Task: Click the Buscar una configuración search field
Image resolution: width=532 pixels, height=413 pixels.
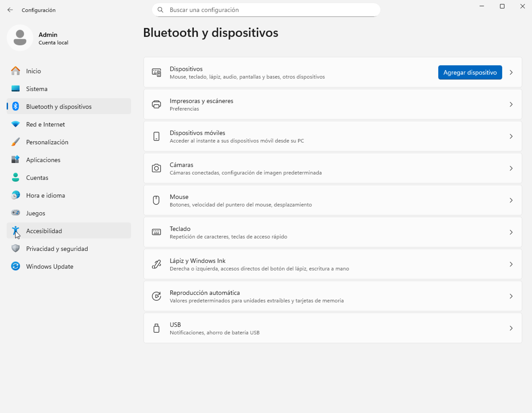Action: [266, 10]
